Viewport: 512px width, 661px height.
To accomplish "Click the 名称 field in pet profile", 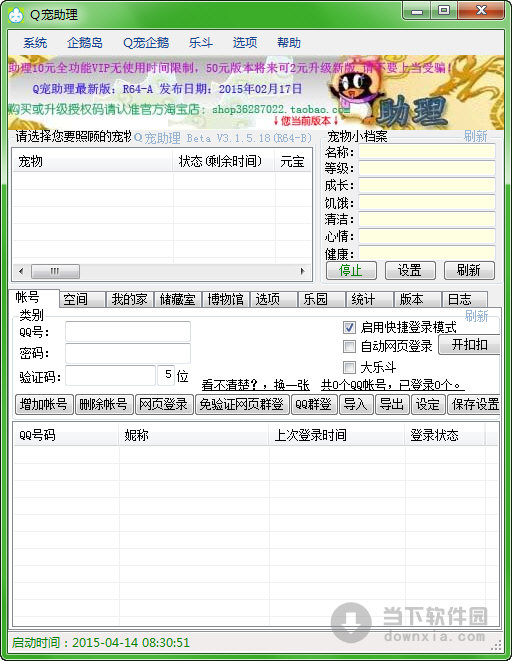I will (x=426, y=152).
